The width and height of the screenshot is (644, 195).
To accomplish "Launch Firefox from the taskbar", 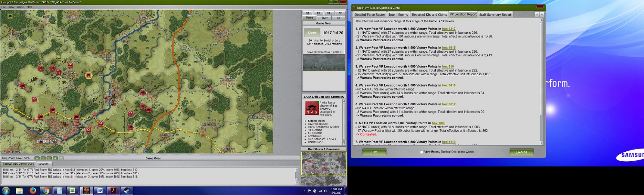I will tap(33, 191).
